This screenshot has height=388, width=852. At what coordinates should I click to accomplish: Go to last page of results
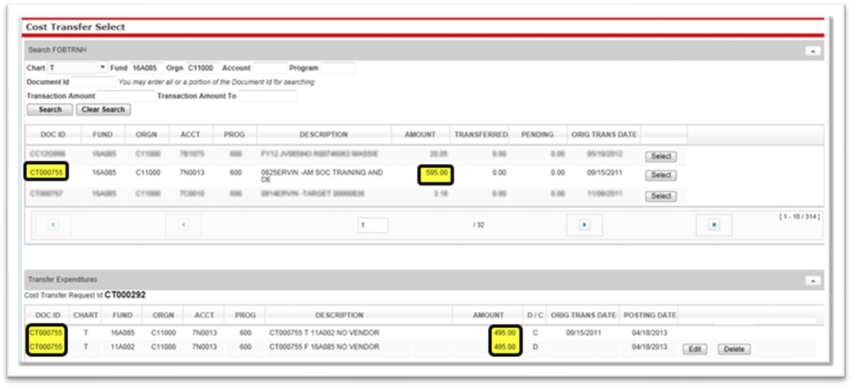tap(714, 225)
